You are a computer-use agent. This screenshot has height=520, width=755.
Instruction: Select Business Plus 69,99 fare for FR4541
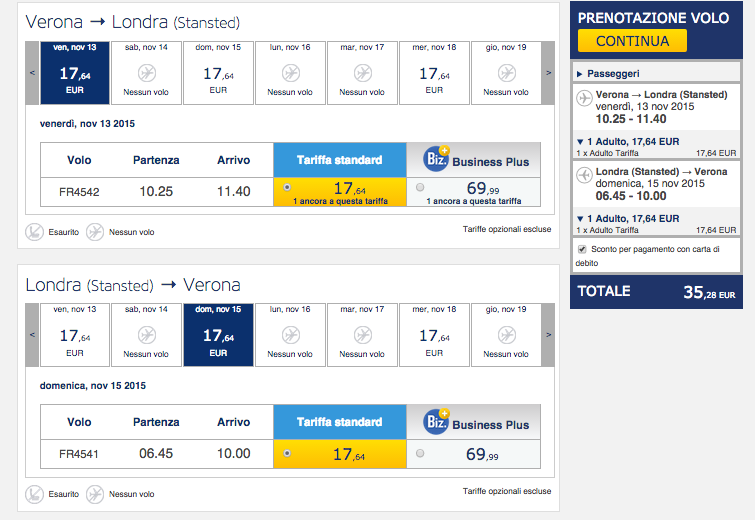[420, 453]
